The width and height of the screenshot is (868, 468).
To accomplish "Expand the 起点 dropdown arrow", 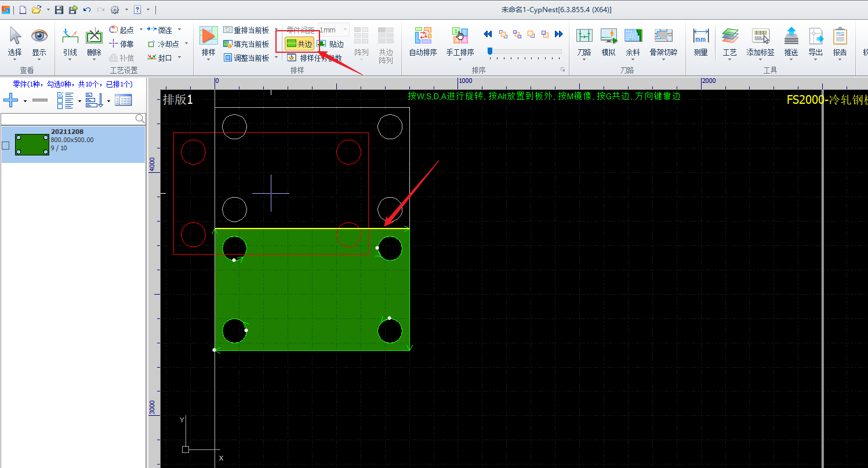I will point(141,30).
